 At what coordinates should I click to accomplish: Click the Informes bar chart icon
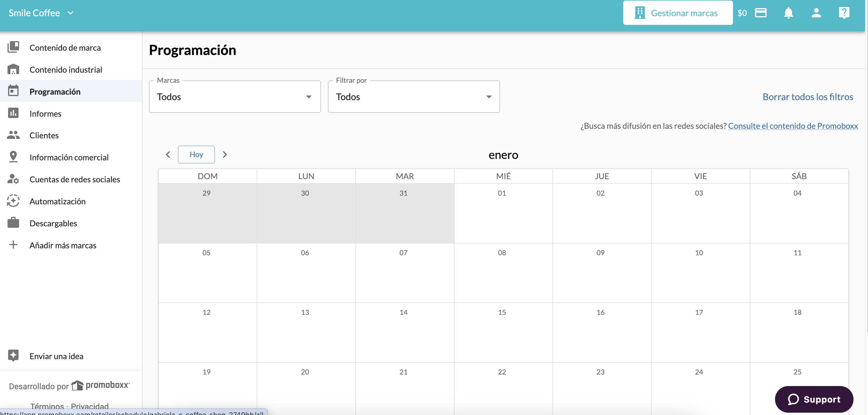pyautogui.click(x=13, y=113)
